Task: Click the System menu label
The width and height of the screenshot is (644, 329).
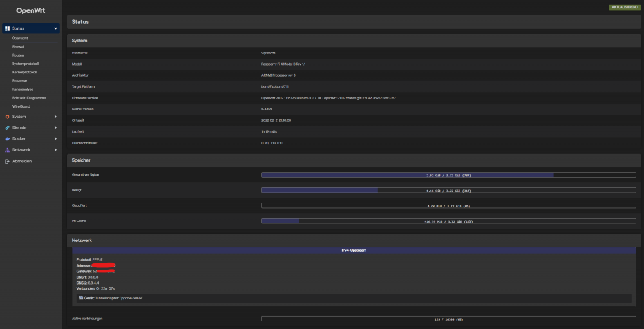Action: coord(19,117)
